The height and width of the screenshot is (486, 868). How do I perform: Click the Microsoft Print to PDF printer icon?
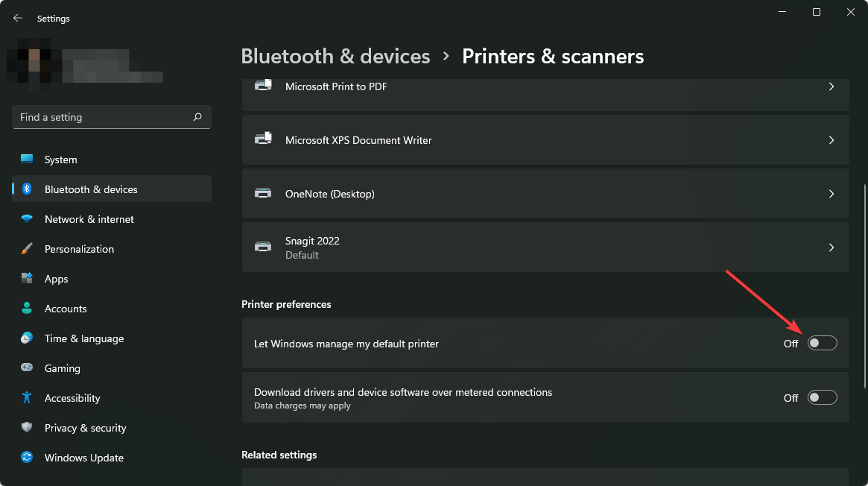264,86
